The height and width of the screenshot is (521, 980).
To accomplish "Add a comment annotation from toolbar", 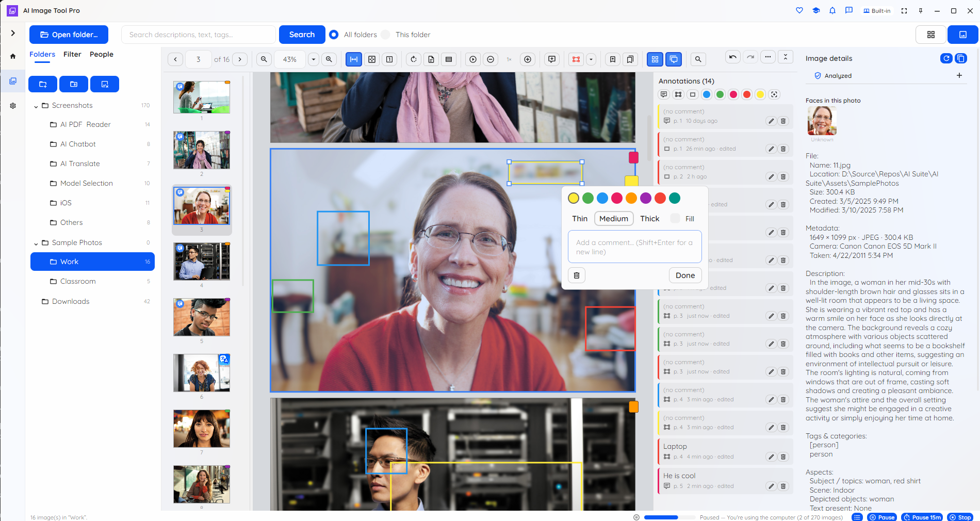I will [x=552, y=59].
